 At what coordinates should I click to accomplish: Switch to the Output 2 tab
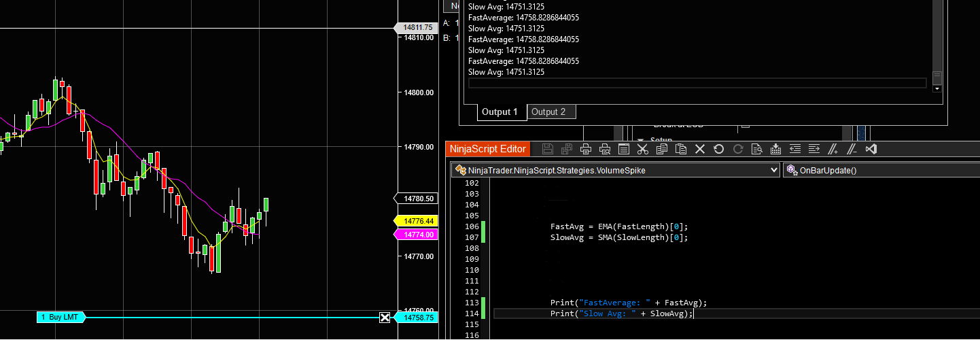(x=552, y=112)
